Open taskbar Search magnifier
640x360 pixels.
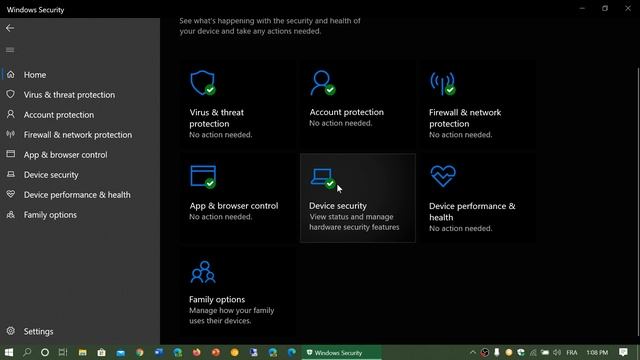click(x=27, y=352)
